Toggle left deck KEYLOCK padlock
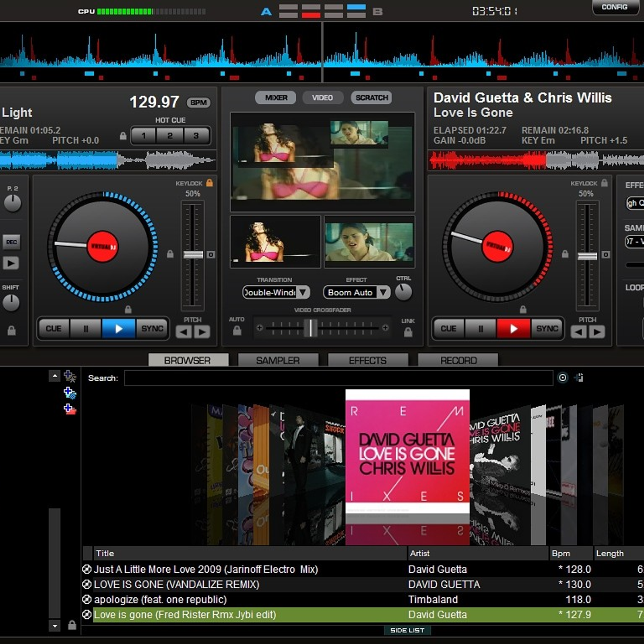The height and width of the screenshot is (644, 644). pos(210,183)
